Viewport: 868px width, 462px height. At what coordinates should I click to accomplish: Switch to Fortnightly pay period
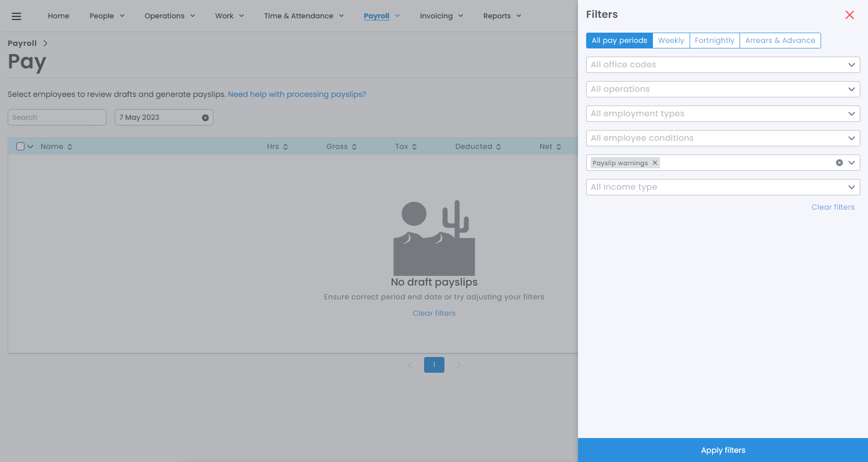714,41
